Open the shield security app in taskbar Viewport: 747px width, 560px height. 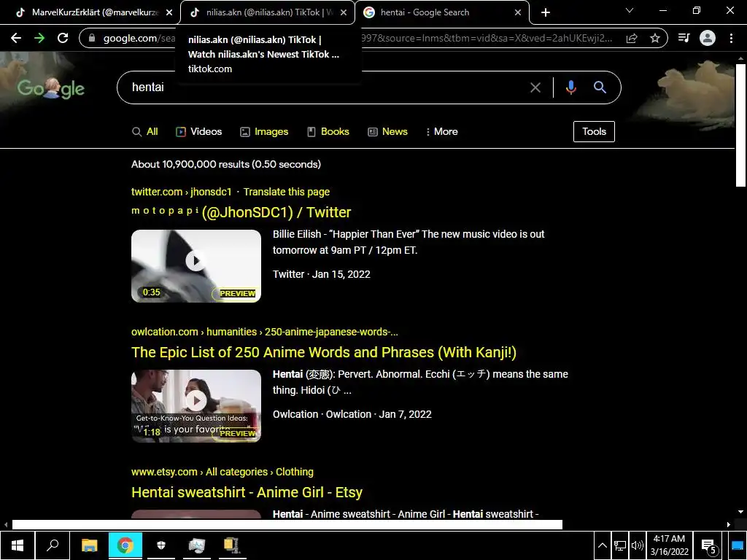point(161,545)
